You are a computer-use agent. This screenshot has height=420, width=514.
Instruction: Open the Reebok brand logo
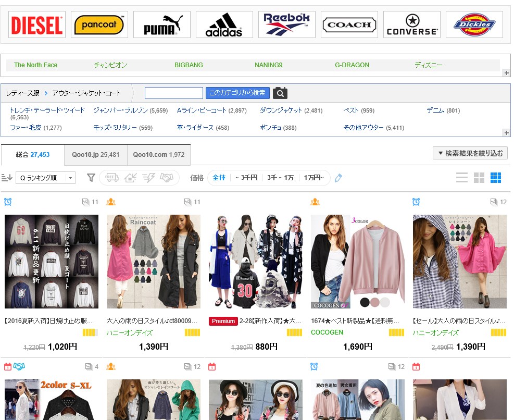tap(287, 24)
